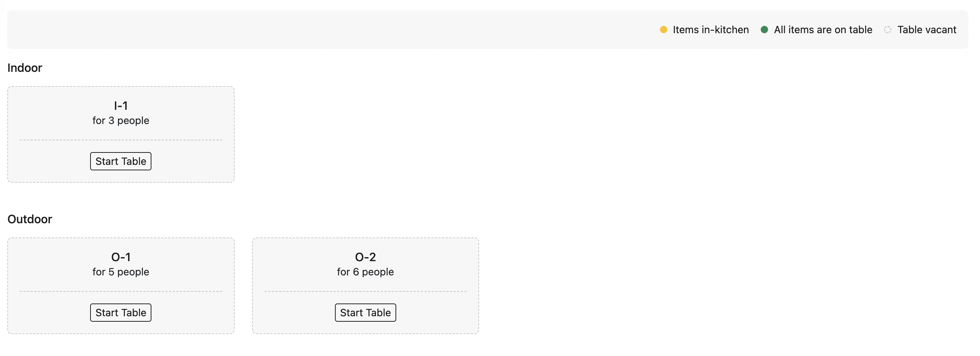This screenshot has height=356, width=980.
Task: Click the O-1 table title
Action: 121,257
